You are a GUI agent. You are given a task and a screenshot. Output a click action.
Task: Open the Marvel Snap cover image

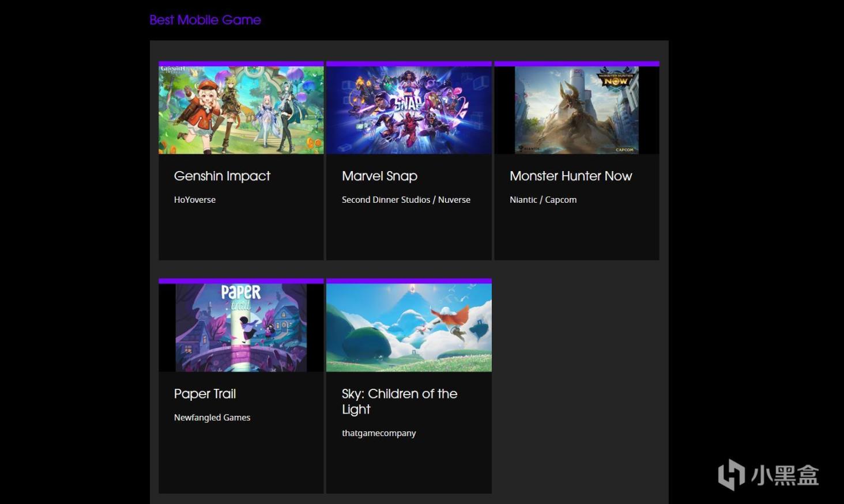tap(409, 110)
